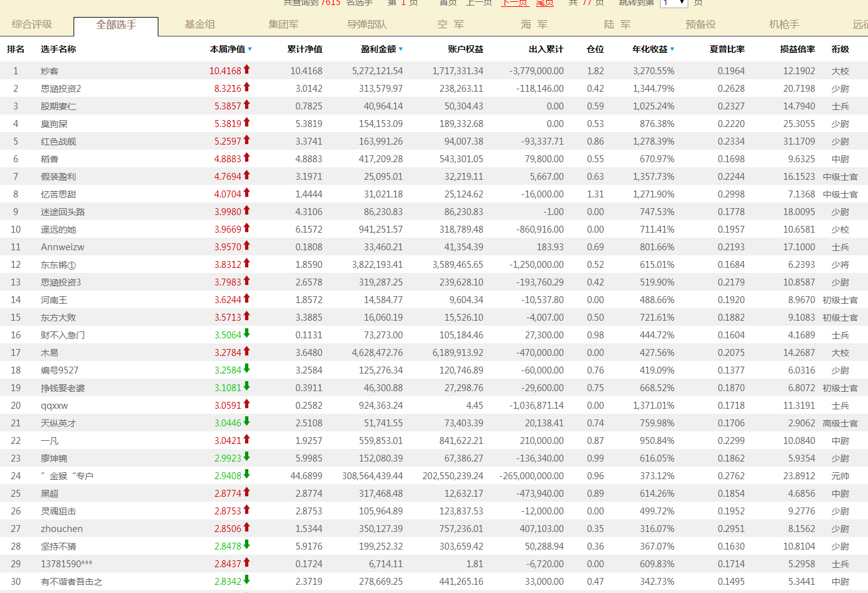Go to next page via 下一页 link
The width and height of the screenshot is (868, 593).
tap(515, 3)
